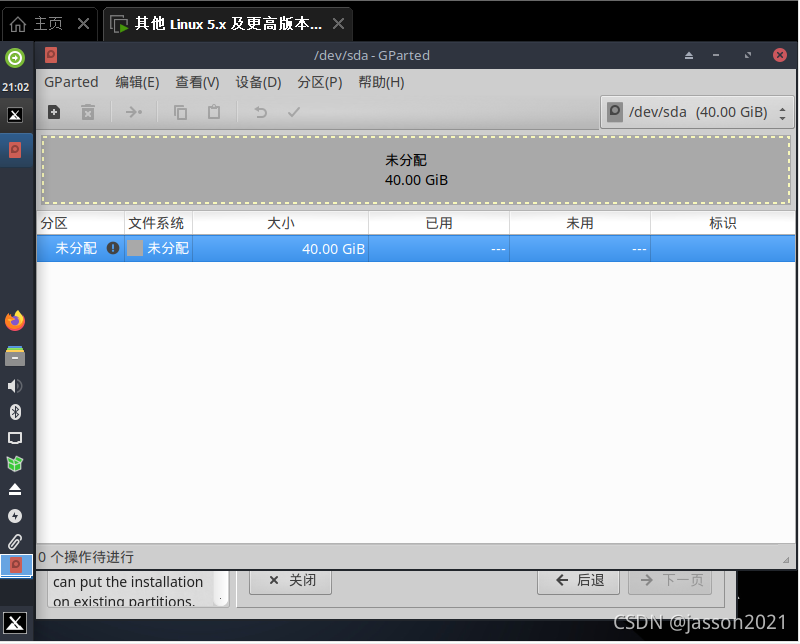This screenshot has width=800, height=644.
Task: Click the Copy partition toolbar icon
Action: click(180, 112)
